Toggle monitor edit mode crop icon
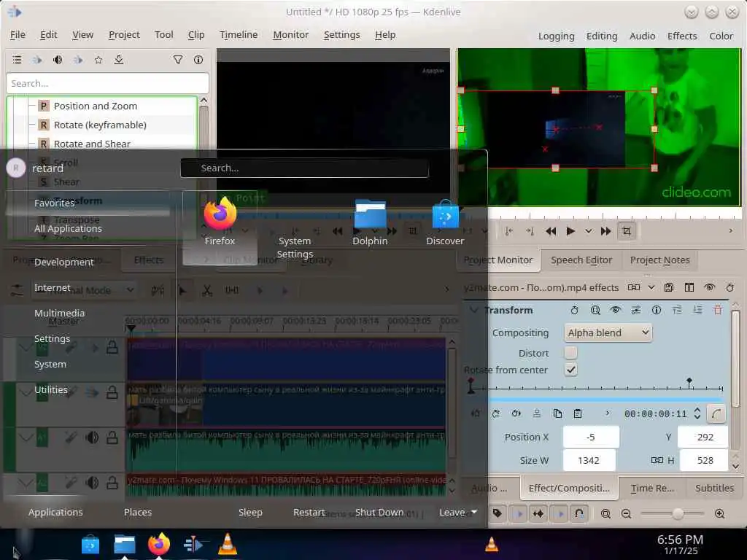 (627, 231)
